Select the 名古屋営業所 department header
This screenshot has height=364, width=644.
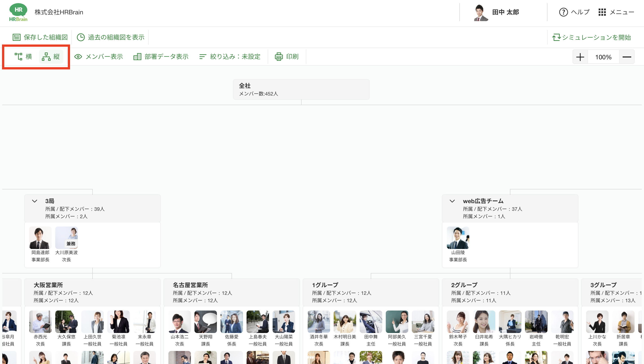(x=232, y=292)
